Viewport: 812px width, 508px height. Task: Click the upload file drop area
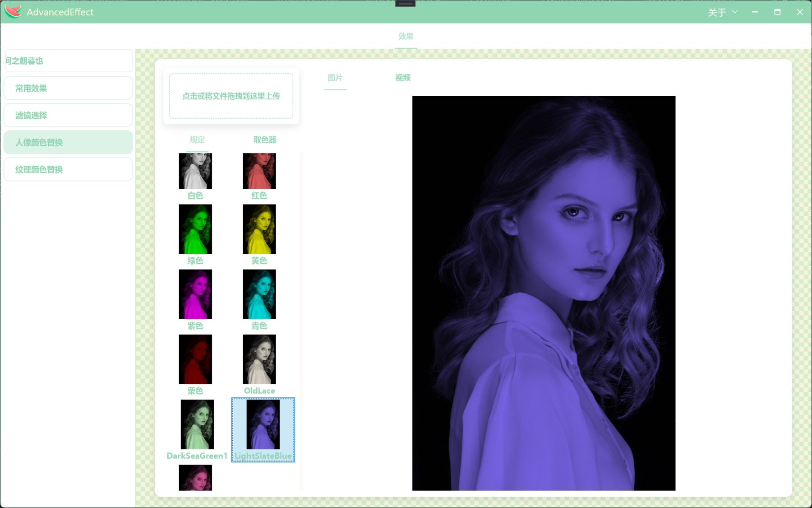[231, 96]
